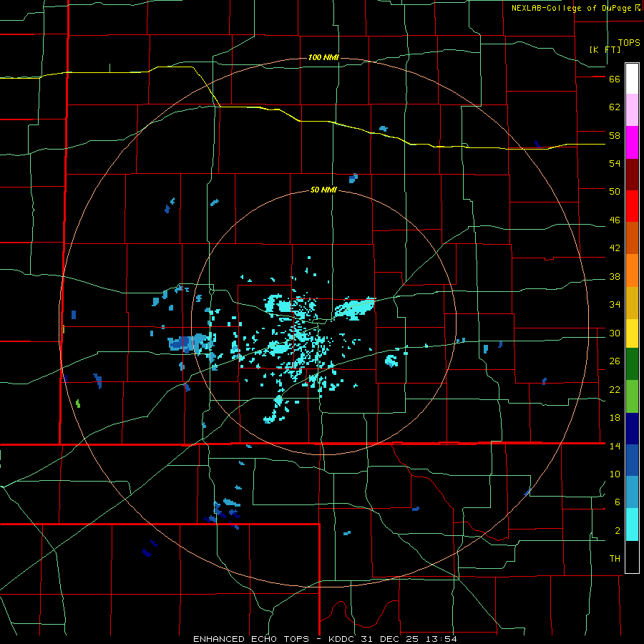Select the light pink legend swatch
The height and width of the screenshot is (644, 644).
point(632,110)
